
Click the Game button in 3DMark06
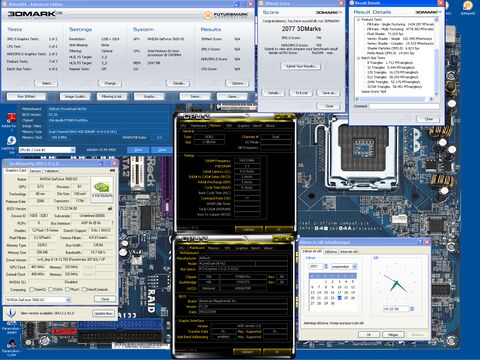click(x=232, y=96)
